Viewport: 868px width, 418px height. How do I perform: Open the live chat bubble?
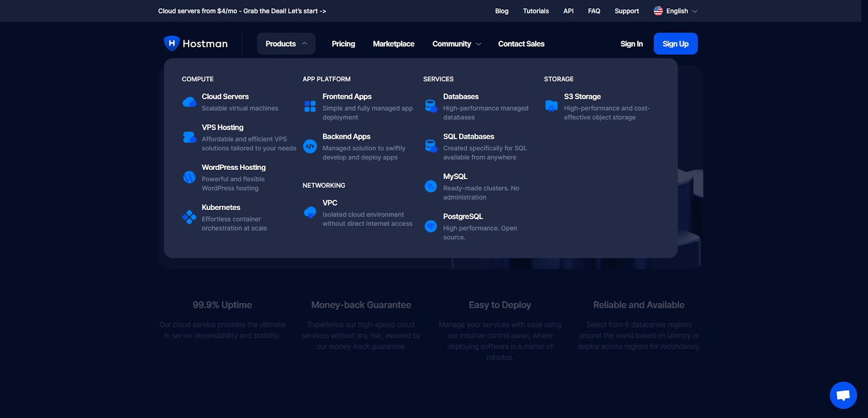pos(843,395)
